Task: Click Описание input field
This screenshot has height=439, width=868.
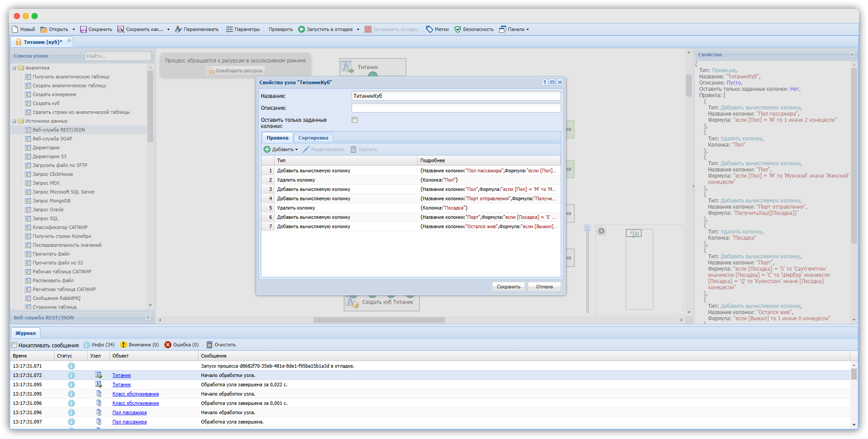Action: pyautogui.click(x=456, y=108)
